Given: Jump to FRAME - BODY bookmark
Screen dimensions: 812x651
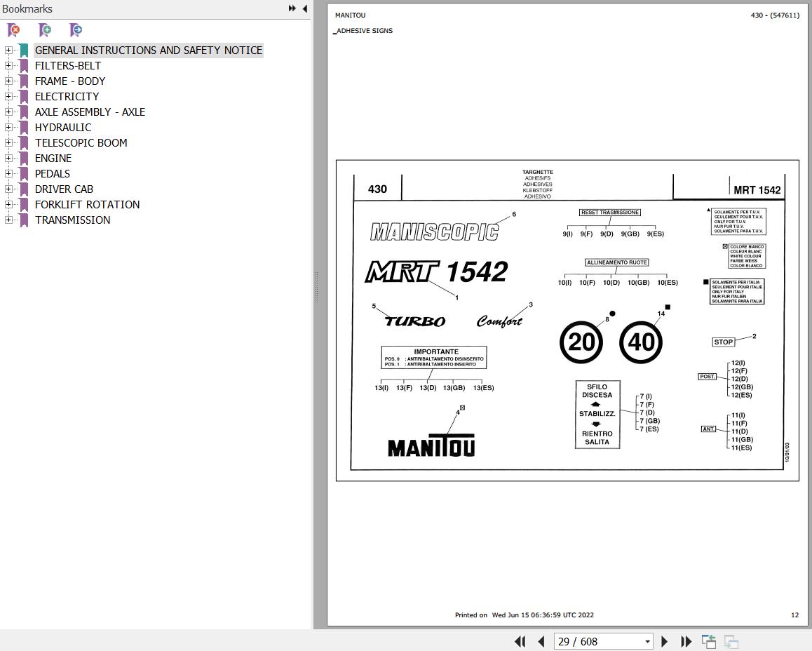Looking at the screenshot, I should tap(70, 81).
